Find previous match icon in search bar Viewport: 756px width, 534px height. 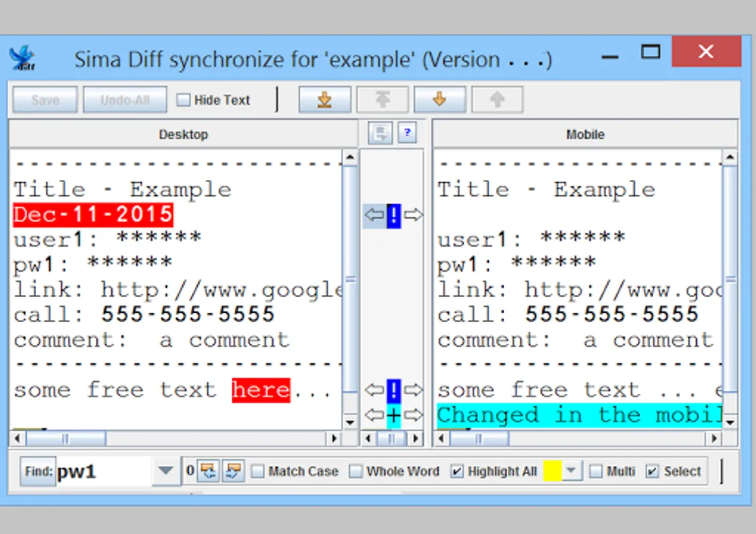208,472
